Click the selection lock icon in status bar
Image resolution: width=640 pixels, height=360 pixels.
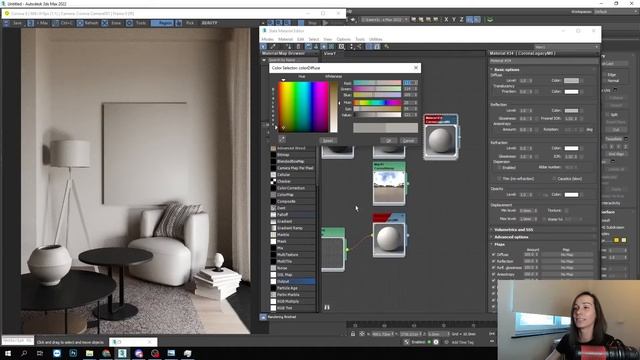tap(353, 334)
